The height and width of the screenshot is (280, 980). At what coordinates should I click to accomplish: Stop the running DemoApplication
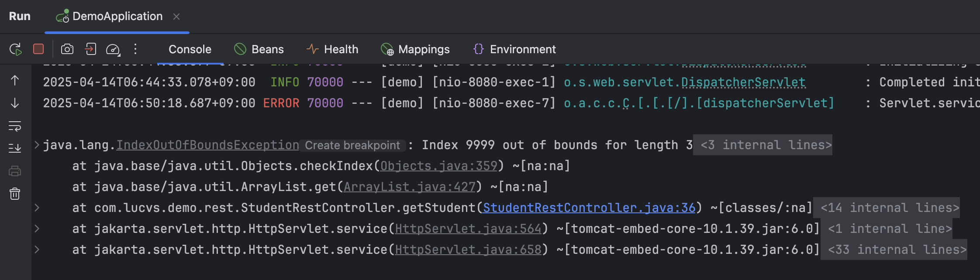coord(38,49)
